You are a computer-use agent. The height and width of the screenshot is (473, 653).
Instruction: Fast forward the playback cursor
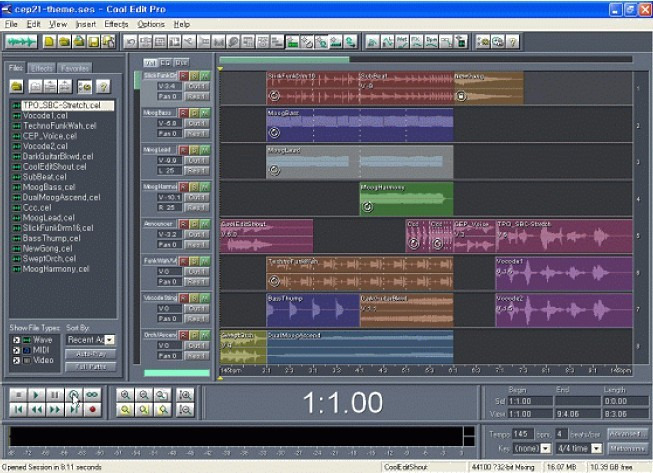click(55, 410)
